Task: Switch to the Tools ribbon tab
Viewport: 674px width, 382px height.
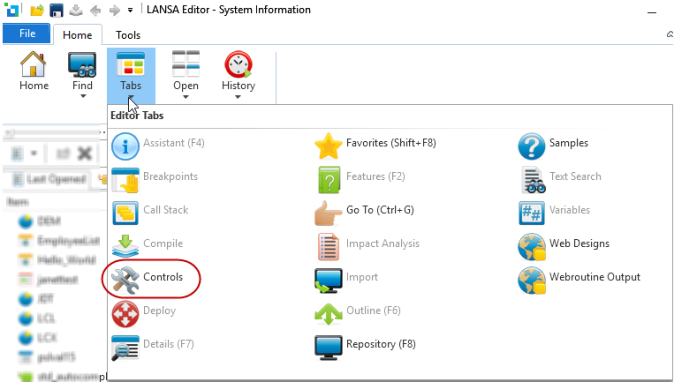Action: [128, 35]
